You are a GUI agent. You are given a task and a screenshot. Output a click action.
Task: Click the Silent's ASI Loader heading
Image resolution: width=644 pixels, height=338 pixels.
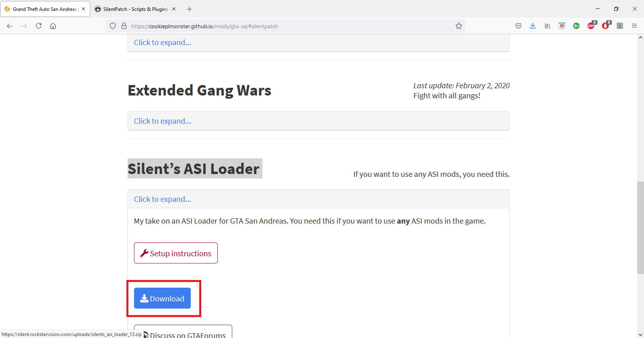194,169
